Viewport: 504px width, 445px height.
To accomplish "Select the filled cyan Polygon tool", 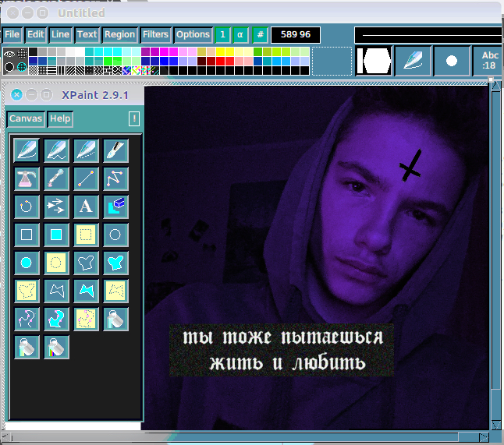I will (x=86, y=291).
